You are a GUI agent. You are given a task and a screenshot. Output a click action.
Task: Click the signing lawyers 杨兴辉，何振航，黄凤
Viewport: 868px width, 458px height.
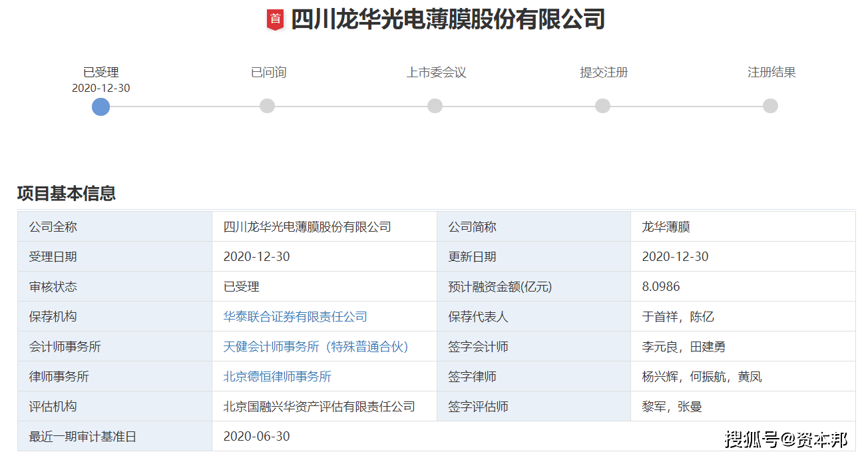[x=702, y=377]
